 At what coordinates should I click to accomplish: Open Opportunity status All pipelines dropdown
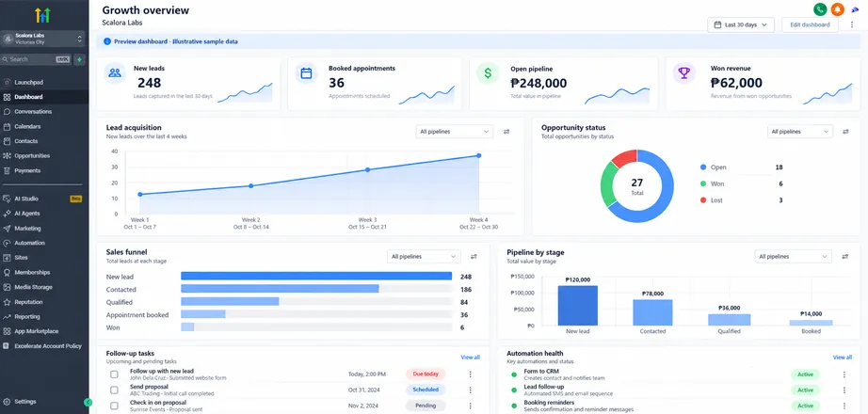[x=800, y=132]
